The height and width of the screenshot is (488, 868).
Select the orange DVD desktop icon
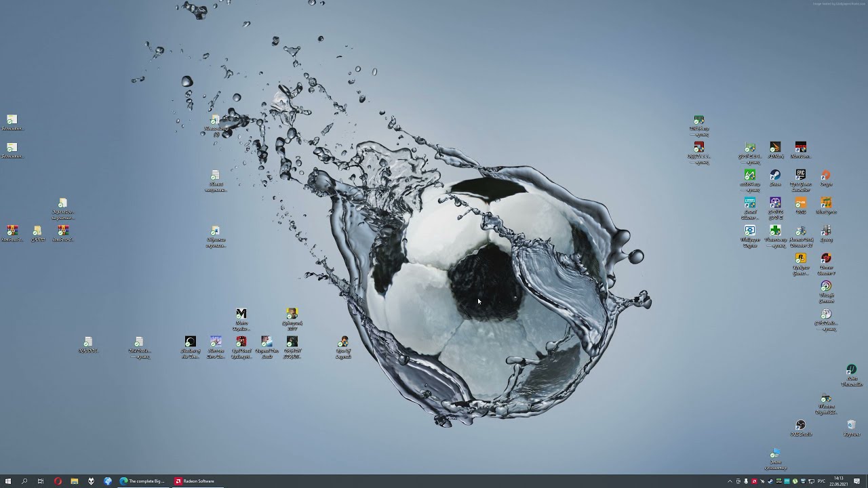pyautogui.click(x=800, y=205)
